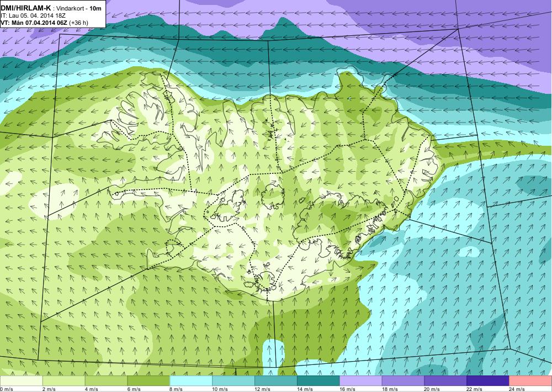Viewport: 552px width, 392px height.
Task: Click the '22 m/s' legend label
Action: (x=475, y=389)
